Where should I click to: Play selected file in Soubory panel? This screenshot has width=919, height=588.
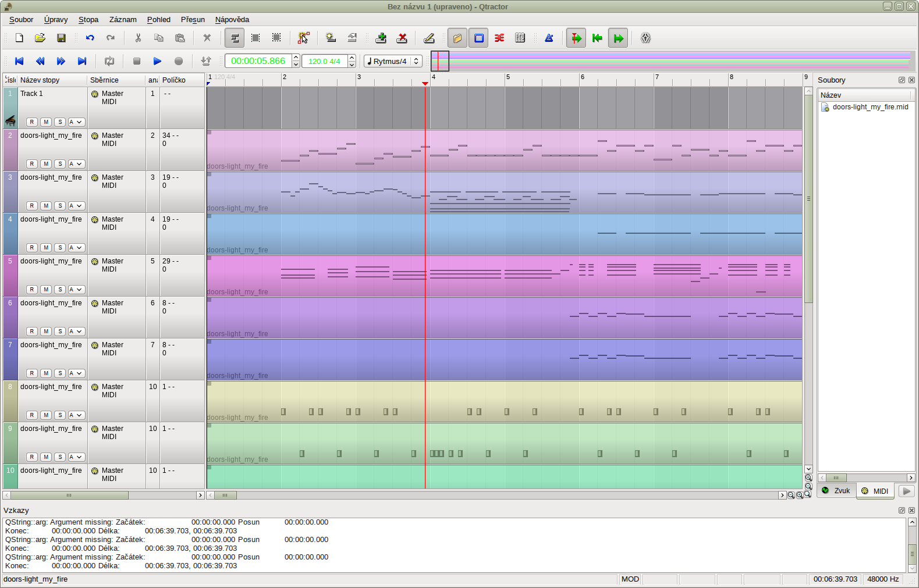click(906, 491)
